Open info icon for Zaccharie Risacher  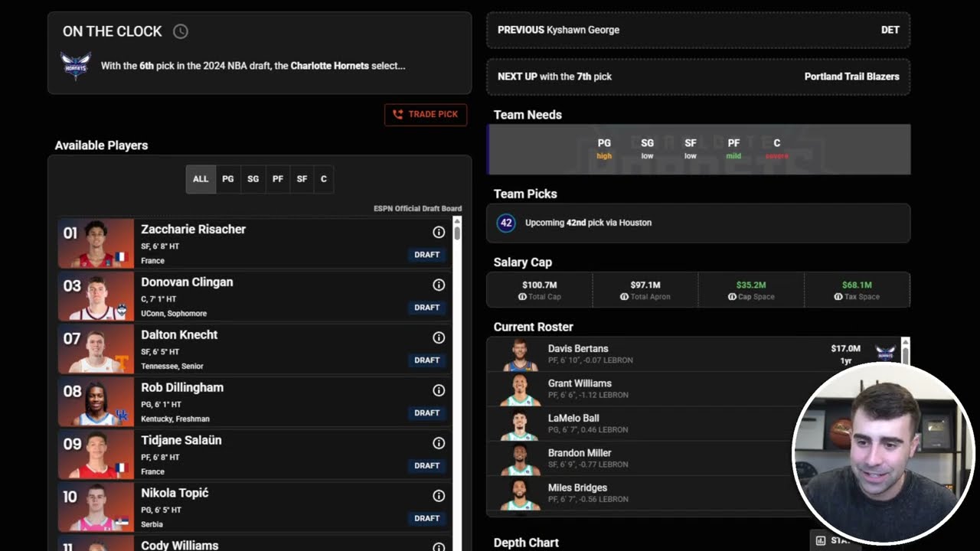point(439,232)
